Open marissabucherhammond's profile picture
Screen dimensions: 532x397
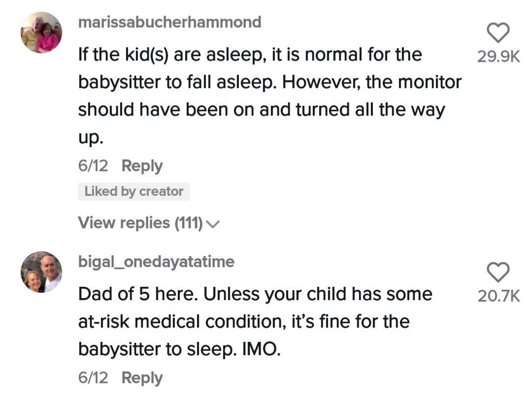[x=41, y=33]
